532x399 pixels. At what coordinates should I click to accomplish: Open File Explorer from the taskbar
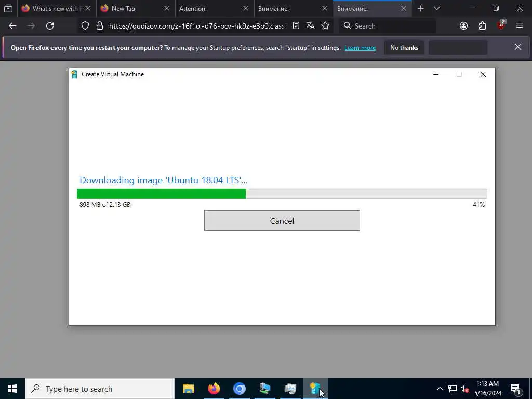[188, 389]
